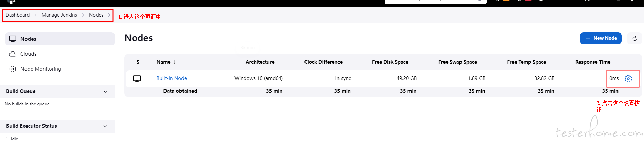Collapse the Build Executor Status chevron
The height and width of the screenshot is (146, 644).
105,126
